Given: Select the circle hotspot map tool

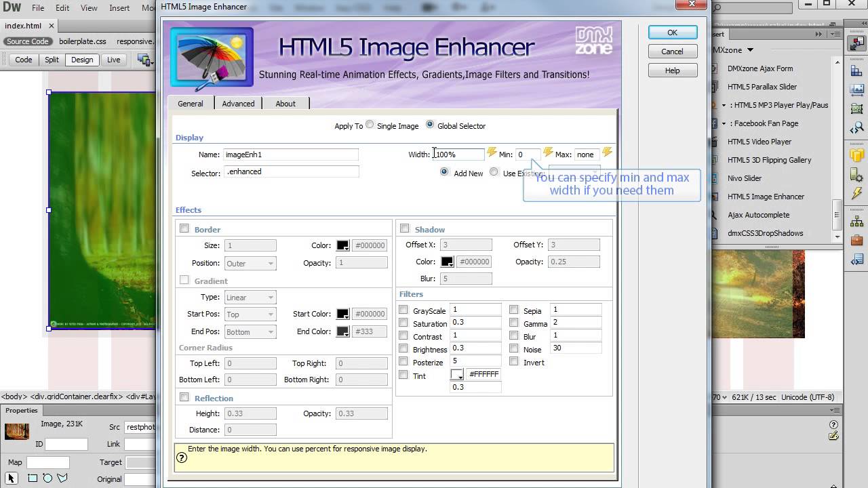Looking at the screenshot, I should pos(47,479).
